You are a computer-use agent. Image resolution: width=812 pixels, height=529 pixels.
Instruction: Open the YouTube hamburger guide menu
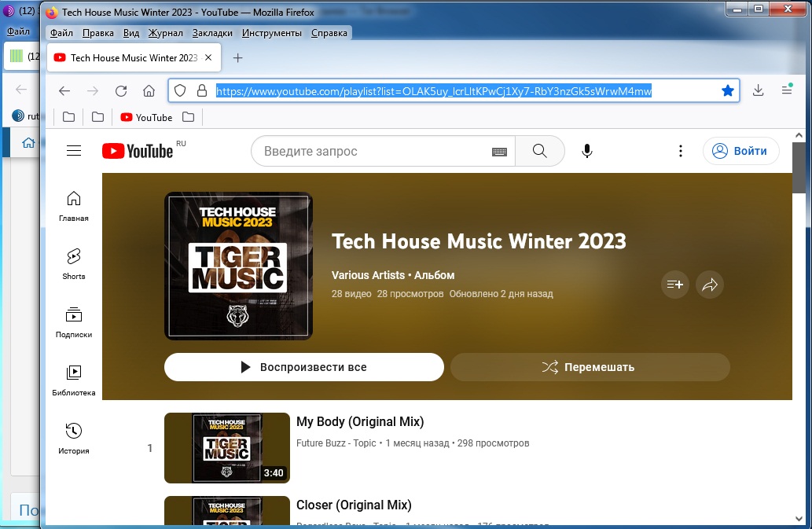pyautogui.click(x=74, y=151)
